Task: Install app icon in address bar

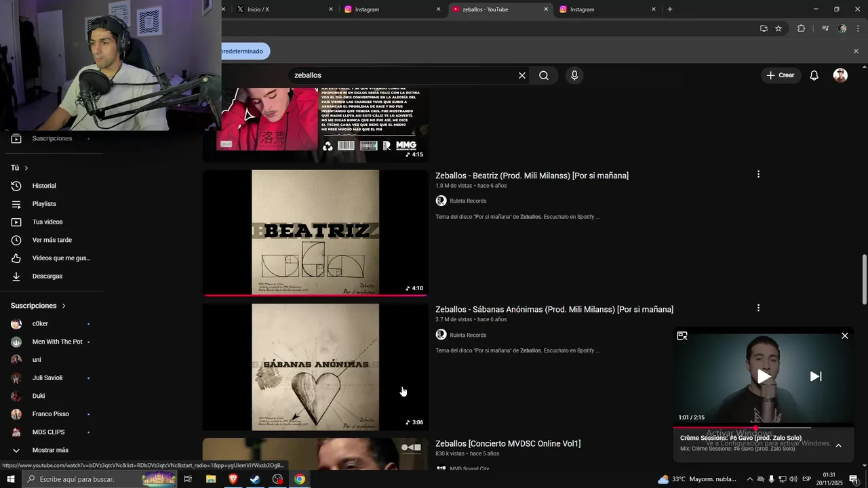Action: 764,28
